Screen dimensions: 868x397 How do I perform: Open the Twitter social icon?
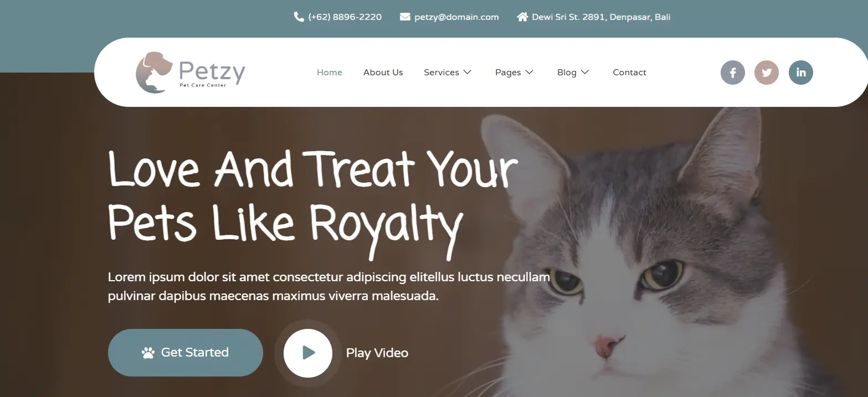tap(767, 73)
